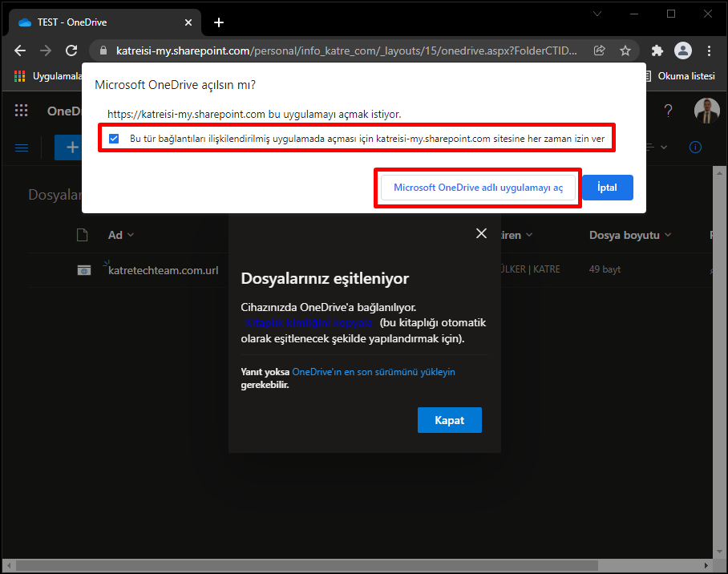Click the Kapat button
The height and width of the screenshot is (574, 728).
point(450,420)
